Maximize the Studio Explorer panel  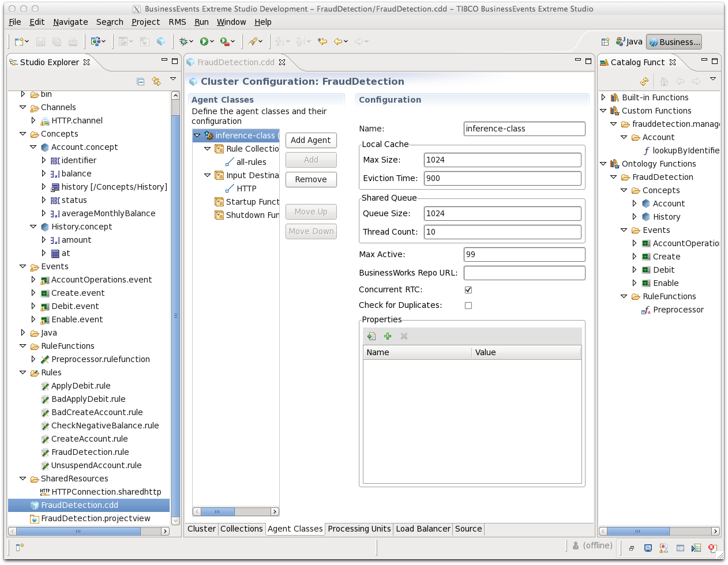click(x=175, y=61)
